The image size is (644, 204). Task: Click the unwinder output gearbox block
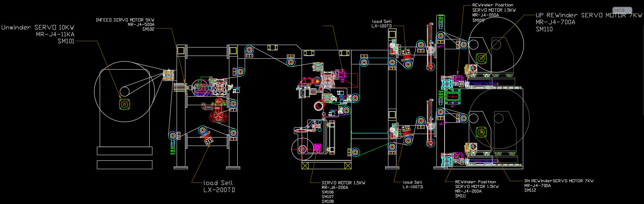(169, 75)
